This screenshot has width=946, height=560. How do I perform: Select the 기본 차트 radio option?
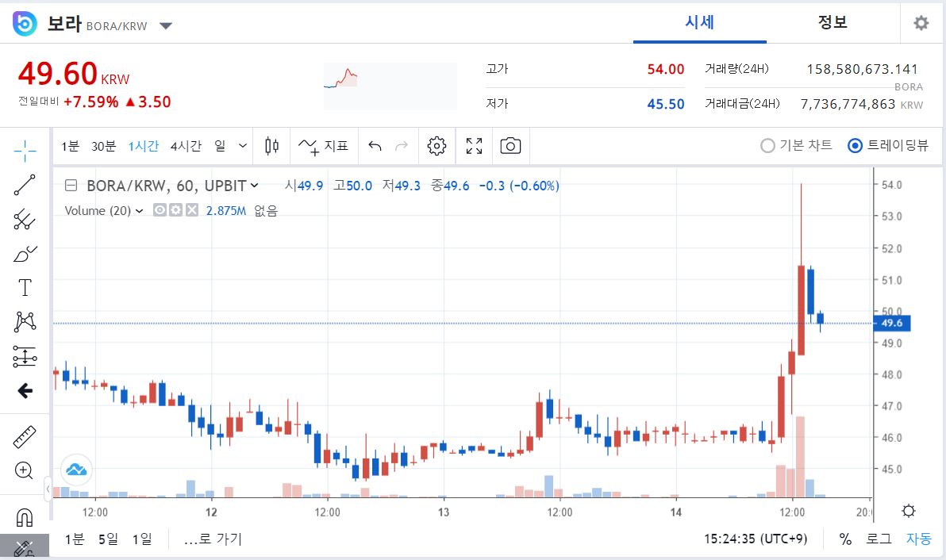[x=796, y=145]
